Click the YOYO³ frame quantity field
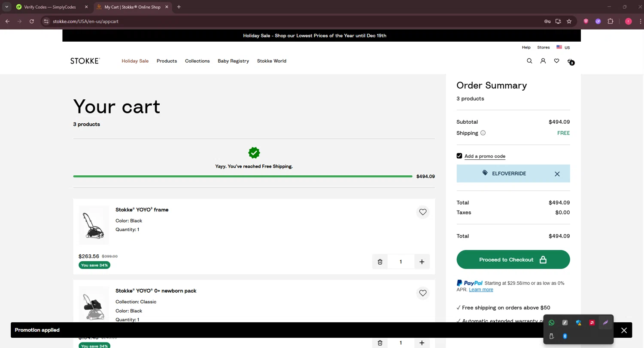 (401, 262)
